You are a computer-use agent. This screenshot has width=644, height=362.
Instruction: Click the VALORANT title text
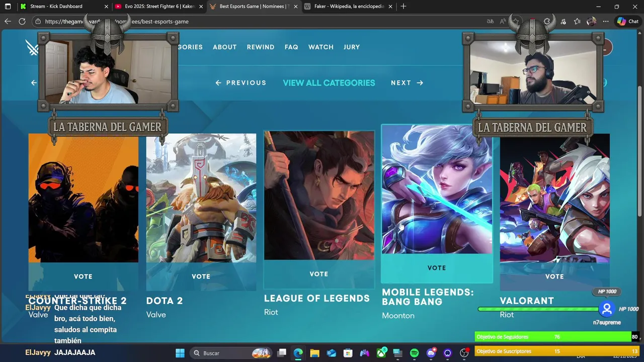tap(527, 301)
